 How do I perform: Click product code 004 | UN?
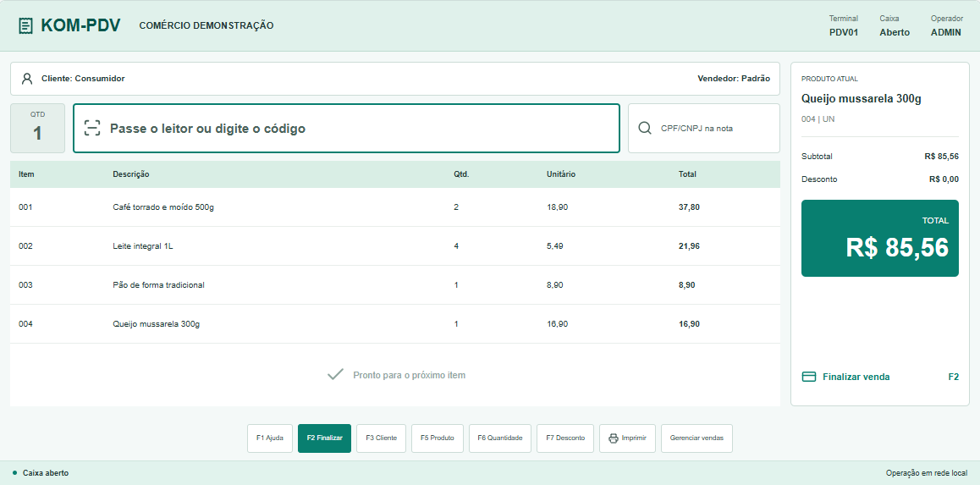(x=818, y=118)
